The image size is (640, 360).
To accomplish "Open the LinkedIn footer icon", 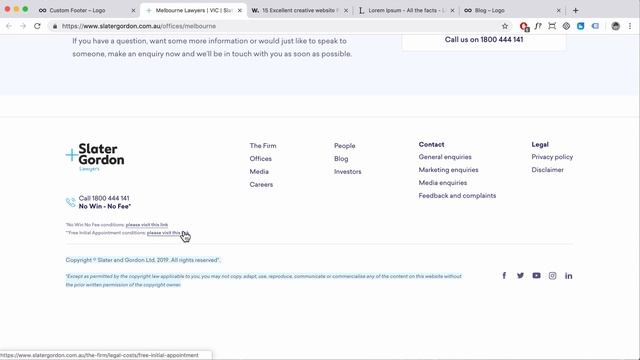I will [x=569, y=276].
